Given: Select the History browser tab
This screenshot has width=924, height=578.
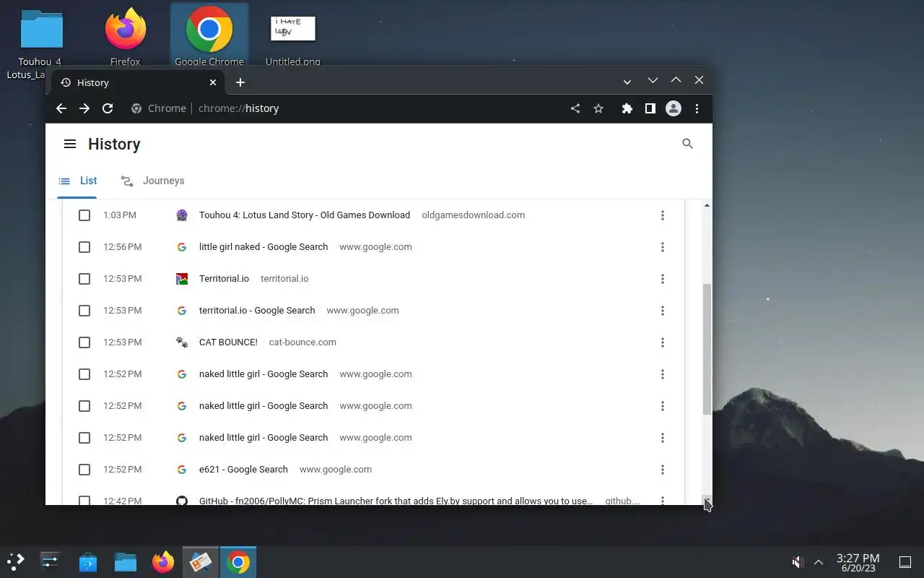Looking at the screenshot, I should pyautogui.click(x=137, y=82).
